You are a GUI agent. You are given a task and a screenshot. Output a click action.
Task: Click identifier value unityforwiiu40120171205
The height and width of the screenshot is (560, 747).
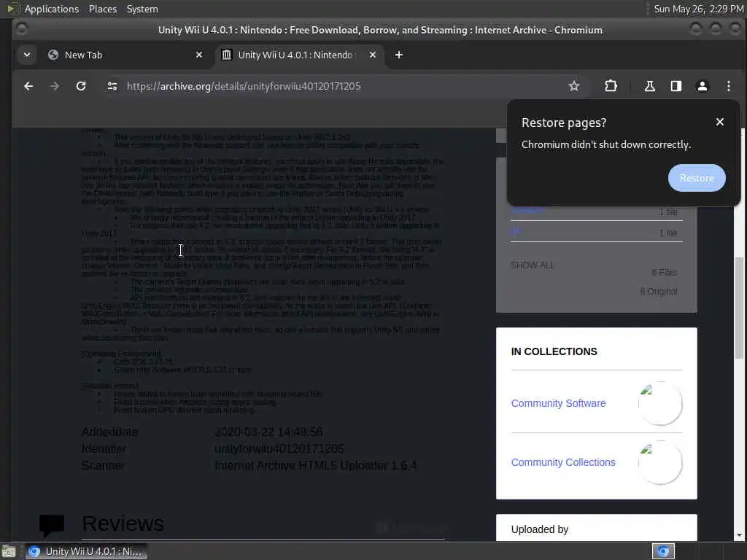[x=279, y=448]
